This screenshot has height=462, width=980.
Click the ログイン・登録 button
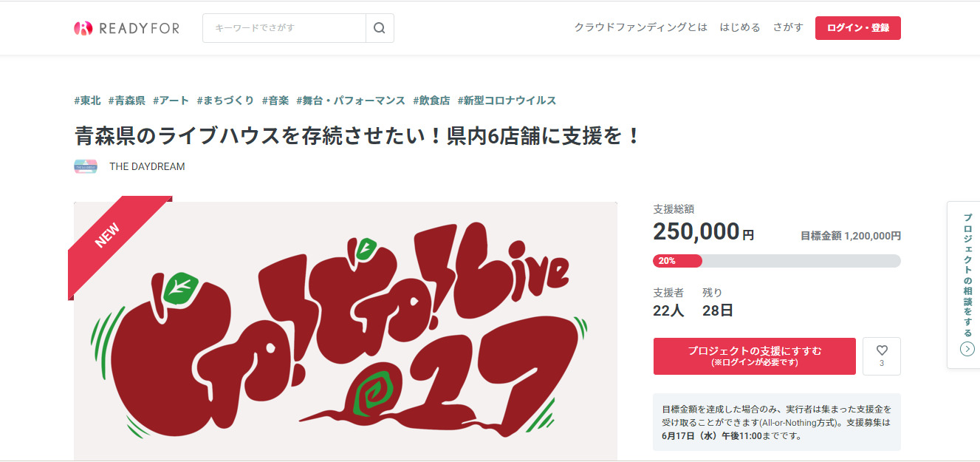point(858,28)
